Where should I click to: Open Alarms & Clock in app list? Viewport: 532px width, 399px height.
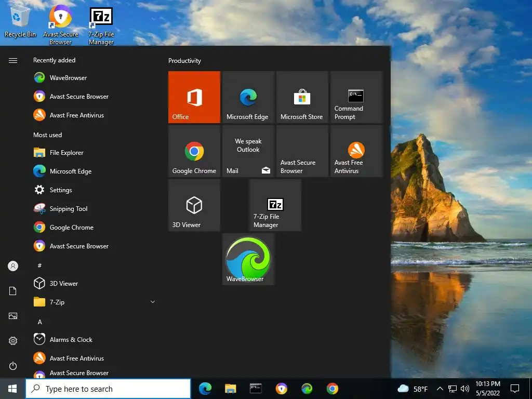click(x=94, y=340)
